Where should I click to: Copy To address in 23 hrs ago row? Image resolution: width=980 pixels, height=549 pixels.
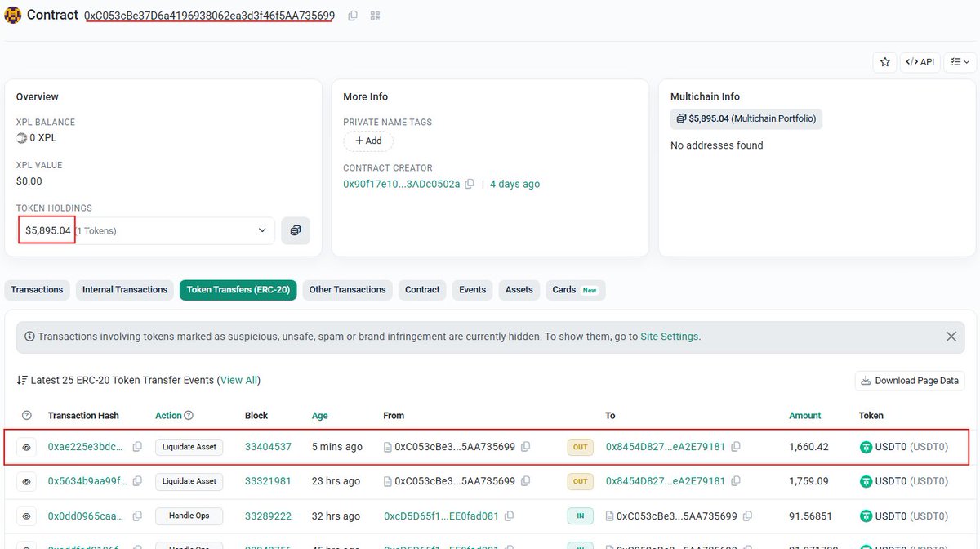(x=736, y=481)
